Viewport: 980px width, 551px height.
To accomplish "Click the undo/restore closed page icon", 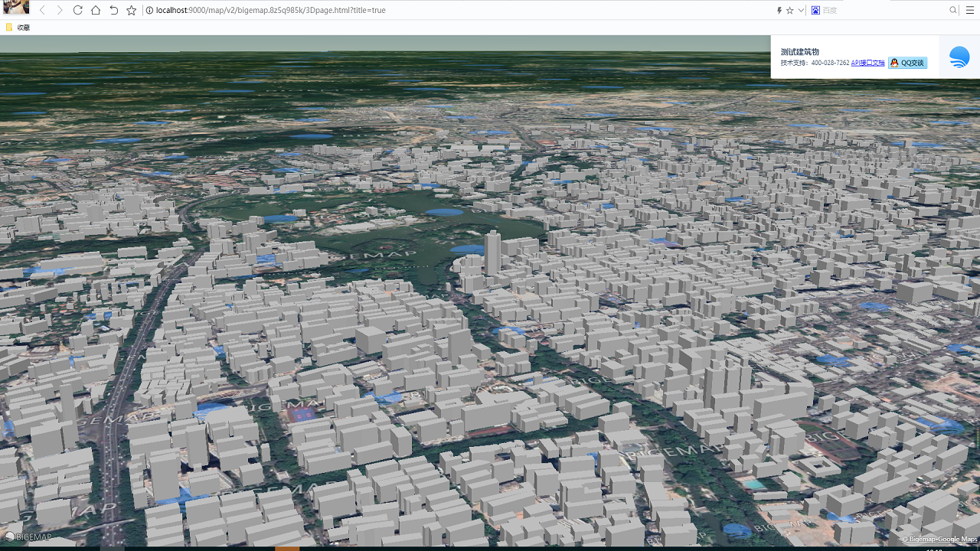I will (x=113, y=11).
